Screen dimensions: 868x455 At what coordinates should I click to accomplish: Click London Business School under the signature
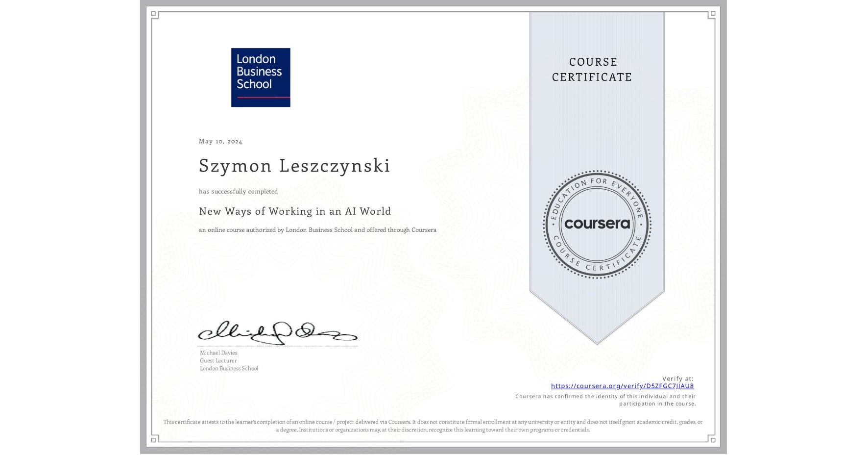click(229, 368)
